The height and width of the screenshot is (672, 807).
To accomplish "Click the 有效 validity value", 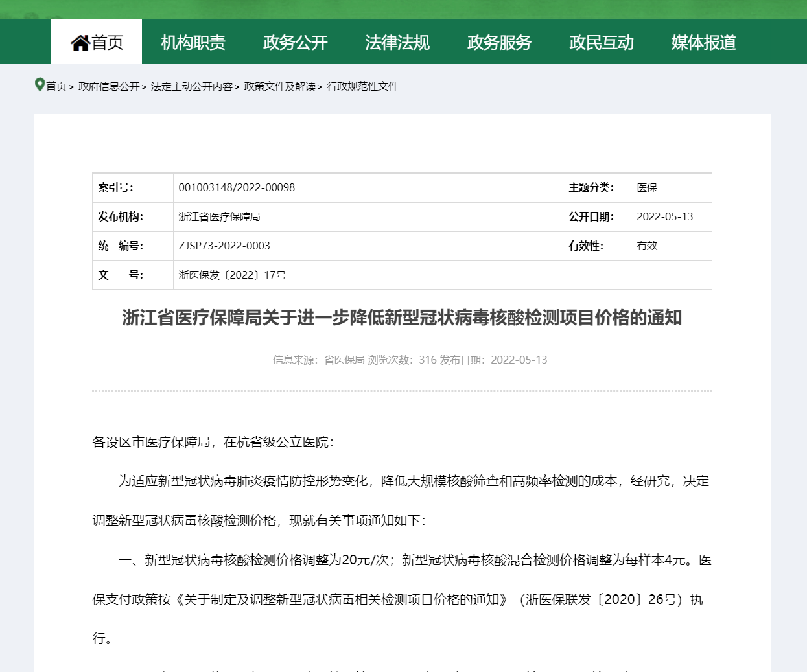I will point(647,246).
